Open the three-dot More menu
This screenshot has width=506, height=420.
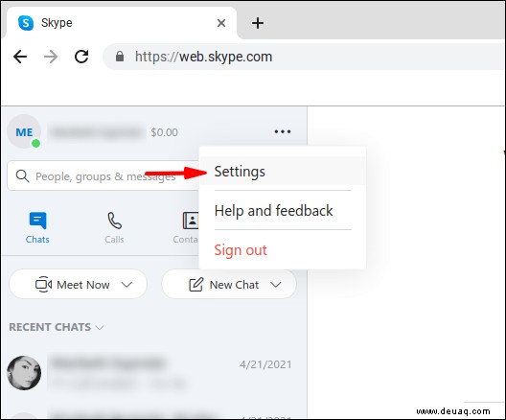(x=283, y=131)
